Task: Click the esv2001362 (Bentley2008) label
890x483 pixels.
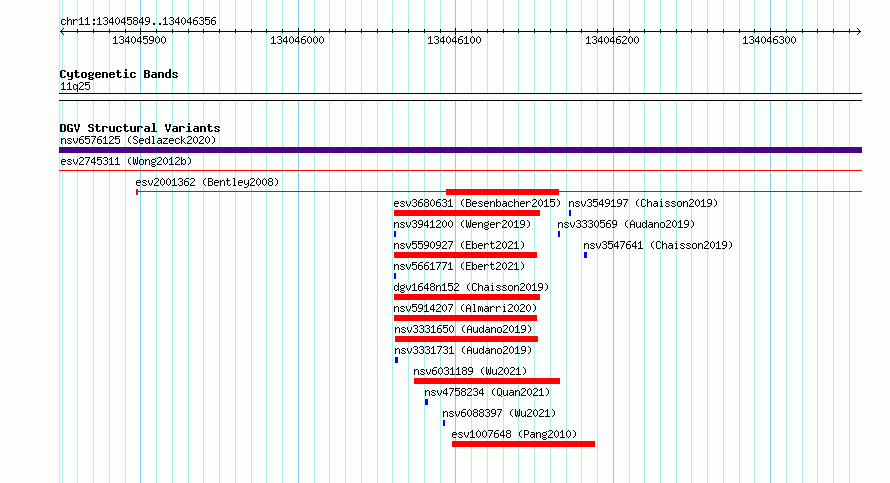Action: tap(207, 182)
